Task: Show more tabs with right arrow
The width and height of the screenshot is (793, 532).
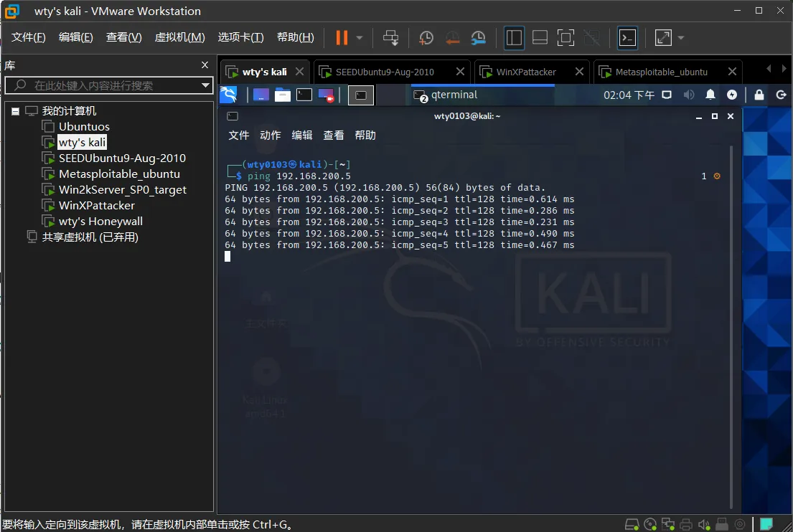Action: pyautogui.click(x=784, y=68)
